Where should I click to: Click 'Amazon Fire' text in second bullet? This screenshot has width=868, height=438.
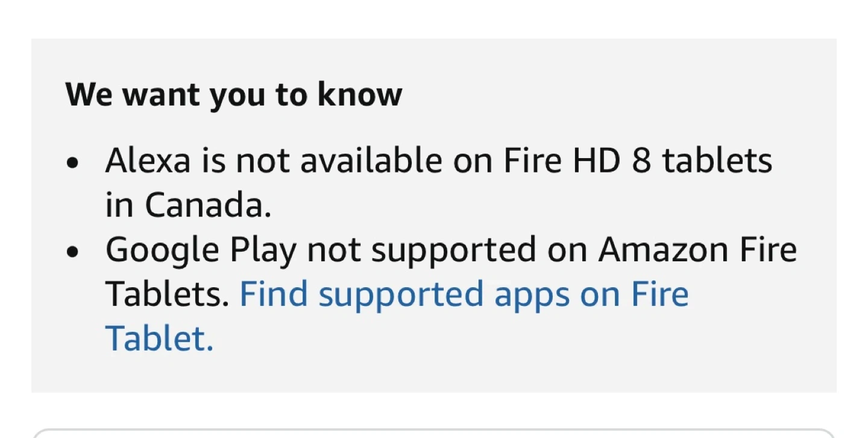coord(697,250)
